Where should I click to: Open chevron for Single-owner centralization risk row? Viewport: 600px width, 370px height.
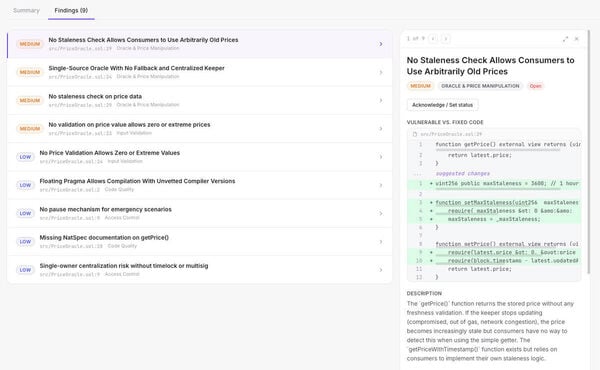click(381, 270)
